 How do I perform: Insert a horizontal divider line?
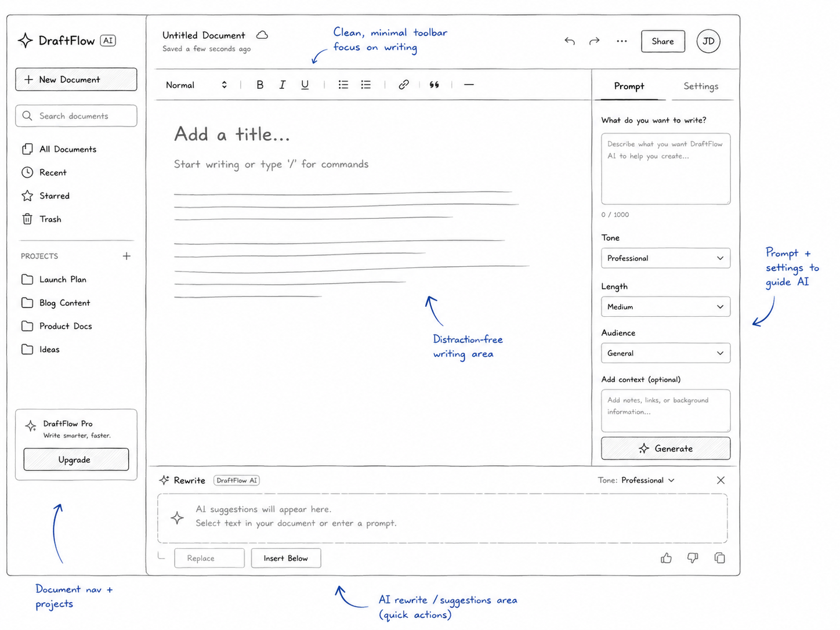tap(469, 85)
